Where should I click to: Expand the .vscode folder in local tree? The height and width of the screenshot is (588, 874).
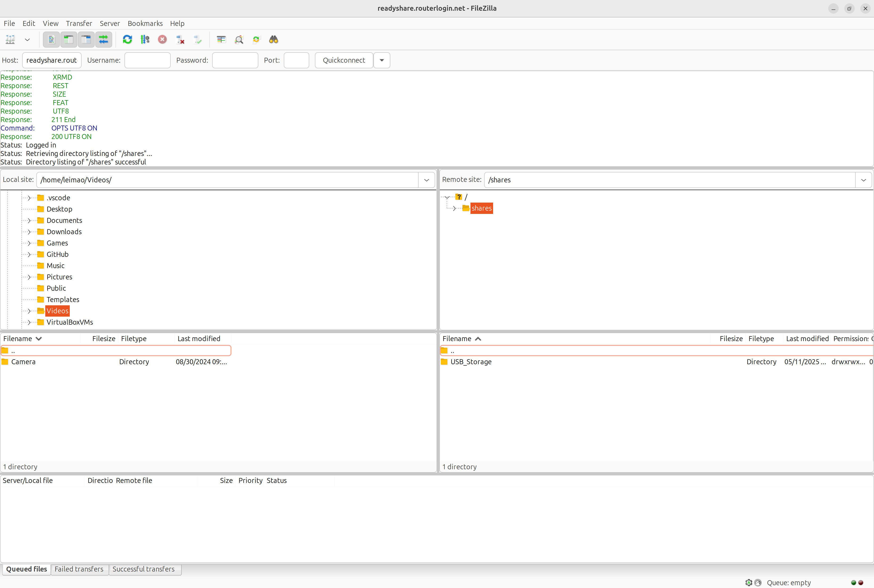(x=29, y=198)
